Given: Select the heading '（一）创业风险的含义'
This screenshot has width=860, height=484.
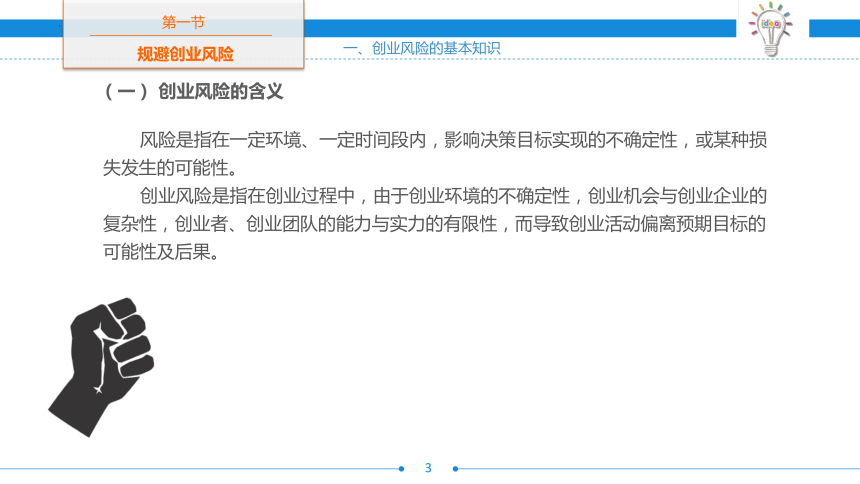Looking at the screenshot, I should click(193, 91).
